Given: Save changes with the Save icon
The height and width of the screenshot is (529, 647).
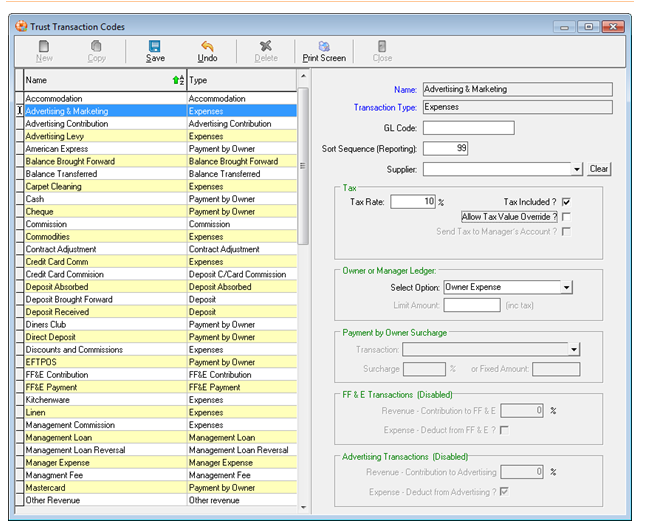Looking at the screenshot, I should coord(155,46).
